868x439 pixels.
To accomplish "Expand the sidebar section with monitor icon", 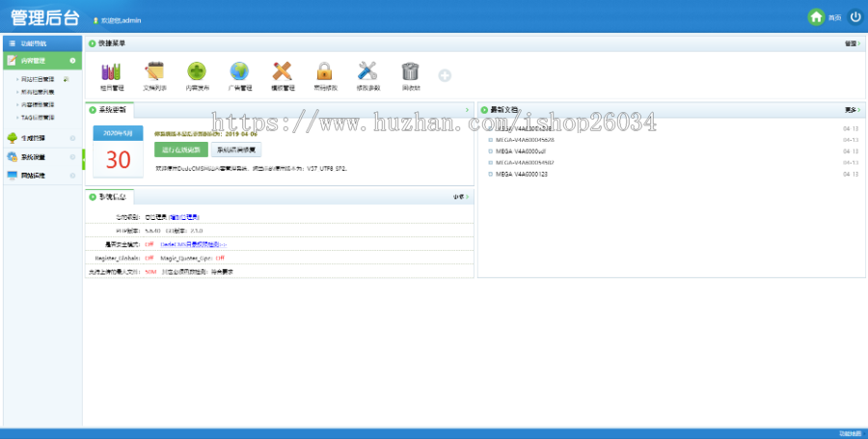I will tap(42, 176).
